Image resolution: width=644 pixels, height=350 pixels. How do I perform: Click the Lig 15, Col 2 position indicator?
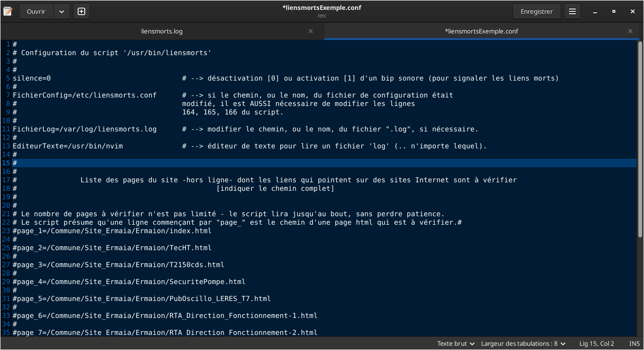[x=596, y=343]
